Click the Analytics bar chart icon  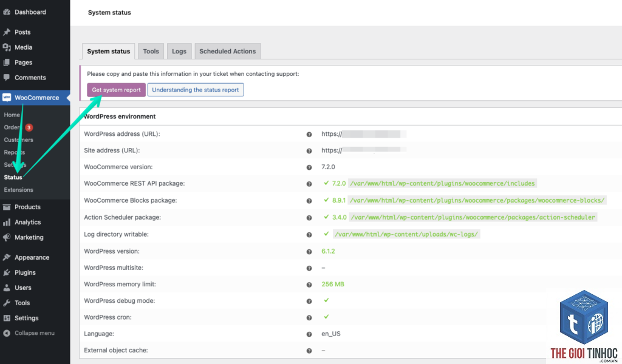6,222
